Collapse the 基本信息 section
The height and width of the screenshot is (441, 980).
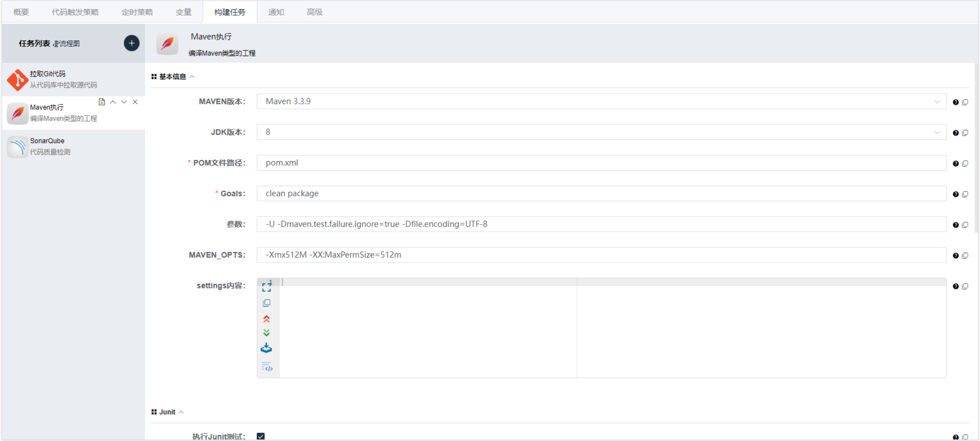pos(192,77)
